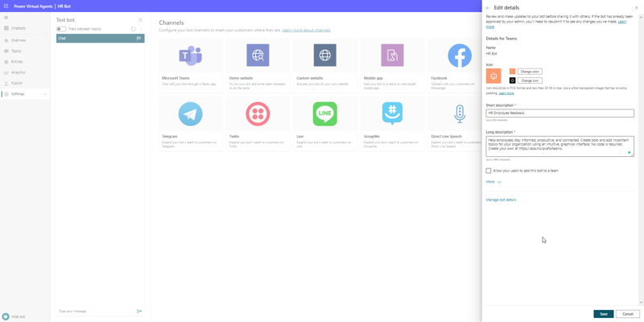Viewport: 644px width, 322px height.
Task: Click the Change icon button
Action: [x=530, y=80]
